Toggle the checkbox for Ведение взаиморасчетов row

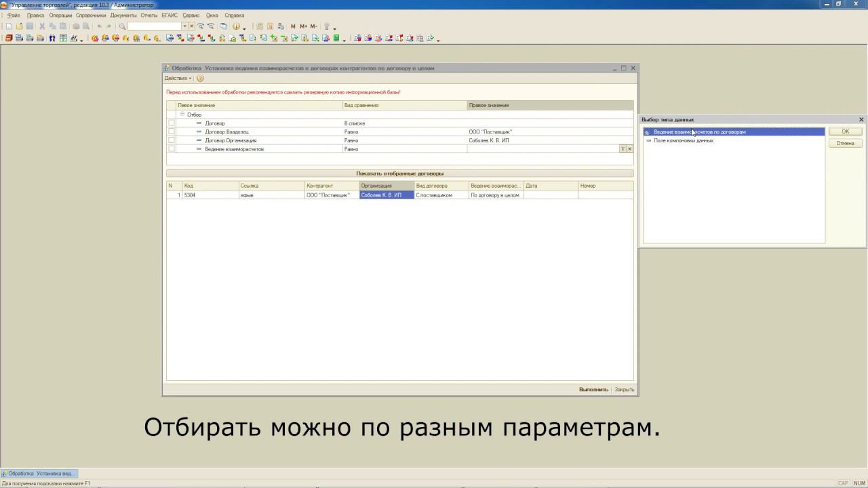pyautogui.click(x=171, y=148)
